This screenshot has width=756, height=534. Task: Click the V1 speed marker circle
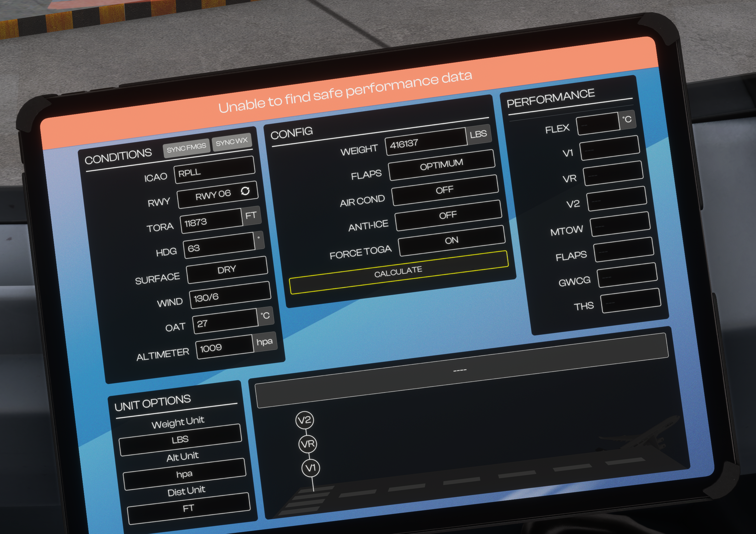pyautogui.click(x=310, y=468)
